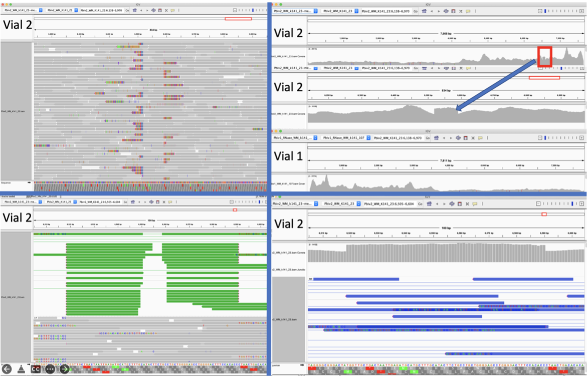
Task: Open chromosome dropdown in gray-reads Vial 2 window
Action: [62, 11]
